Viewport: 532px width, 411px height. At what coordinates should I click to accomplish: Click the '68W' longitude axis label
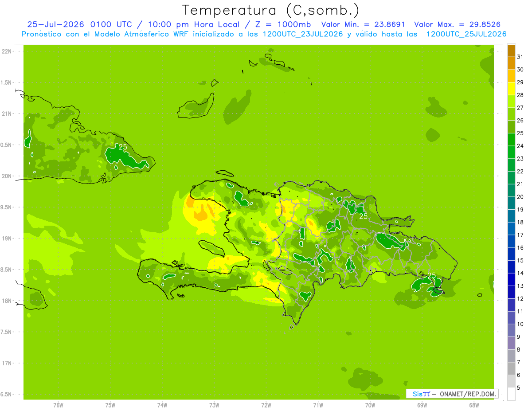474,405
